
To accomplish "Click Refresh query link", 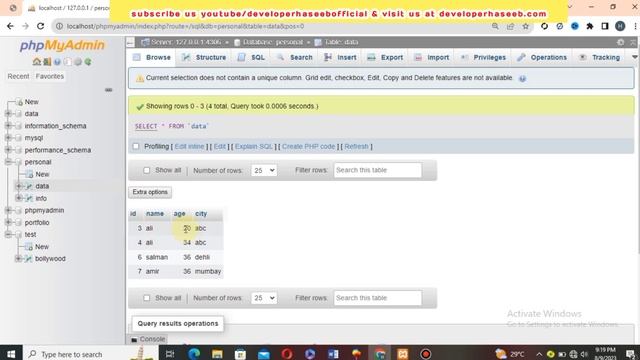I will (356, 147).
